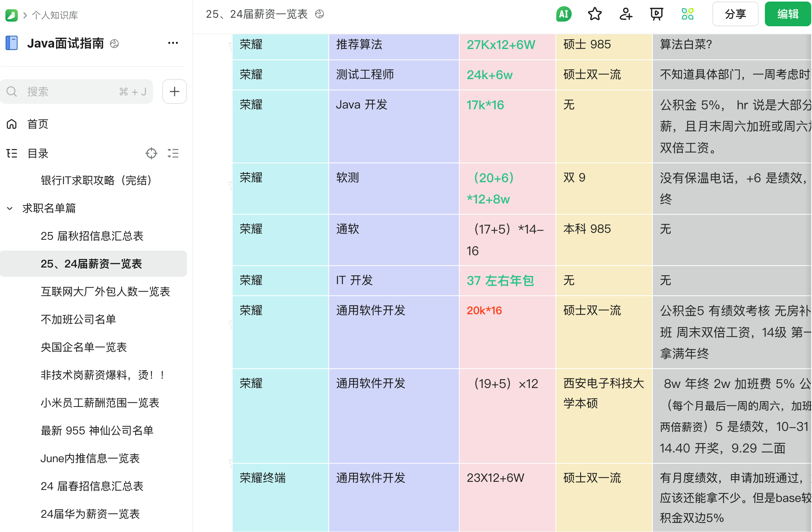Click the public permission icon beside the title

pos(319,14)
